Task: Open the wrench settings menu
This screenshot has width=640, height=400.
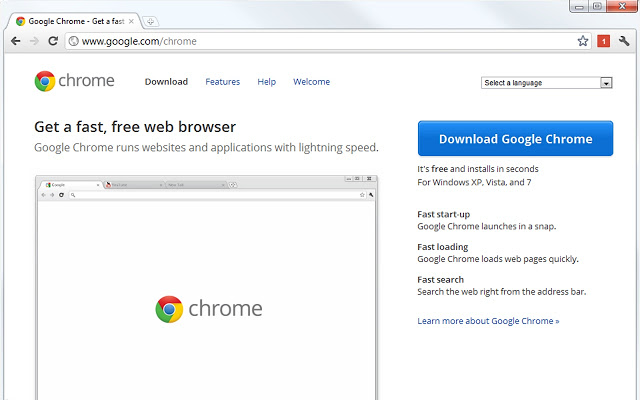Action: [x=624, y=41]
